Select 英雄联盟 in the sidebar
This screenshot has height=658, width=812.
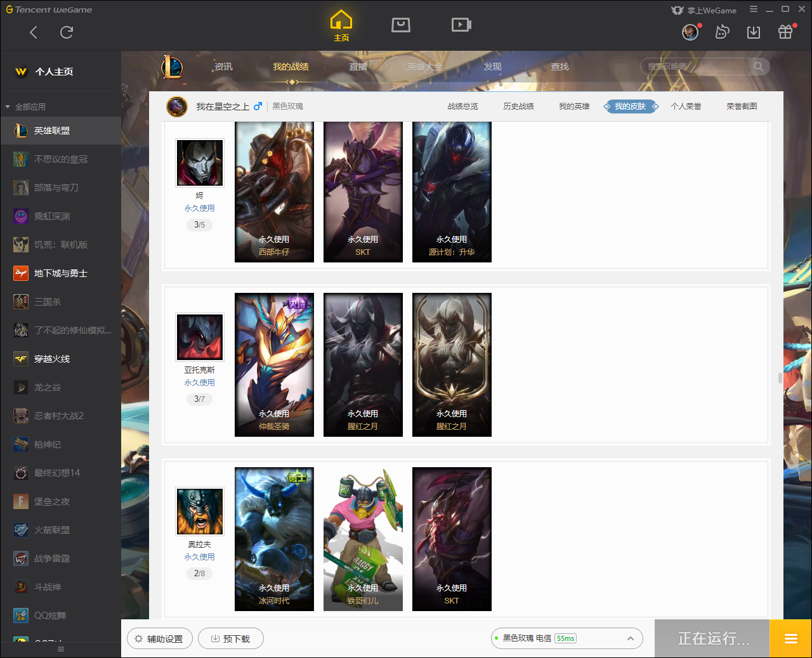click(60, 131)
